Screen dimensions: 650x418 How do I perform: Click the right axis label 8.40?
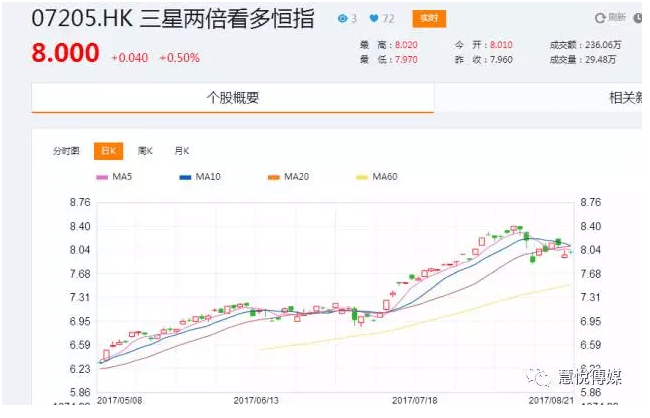tap(590, 226)
